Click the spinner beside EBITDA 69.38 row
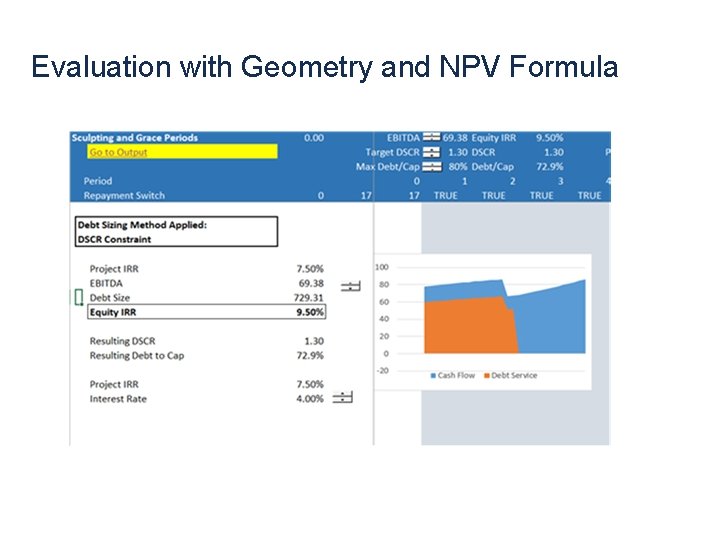Image resolution: width=720 pixels, height=540 pixels. pos(351,286)
